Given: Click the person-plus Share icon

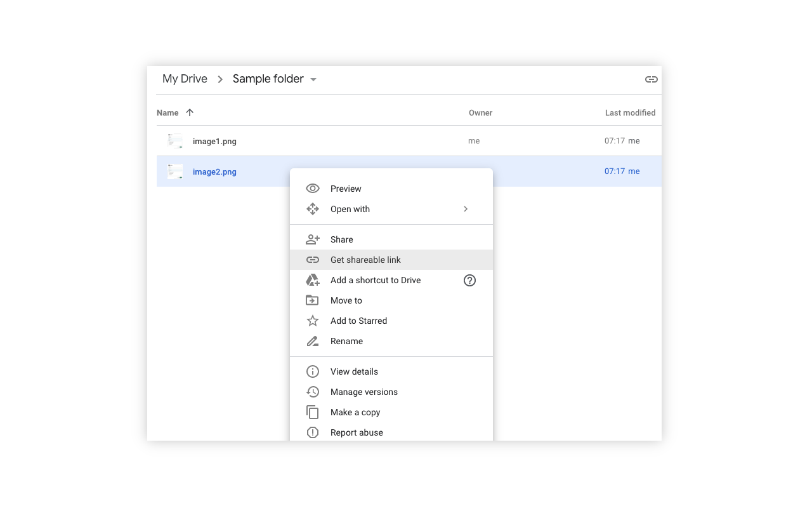Looking at the screenshot, I should tap(313, 239).
